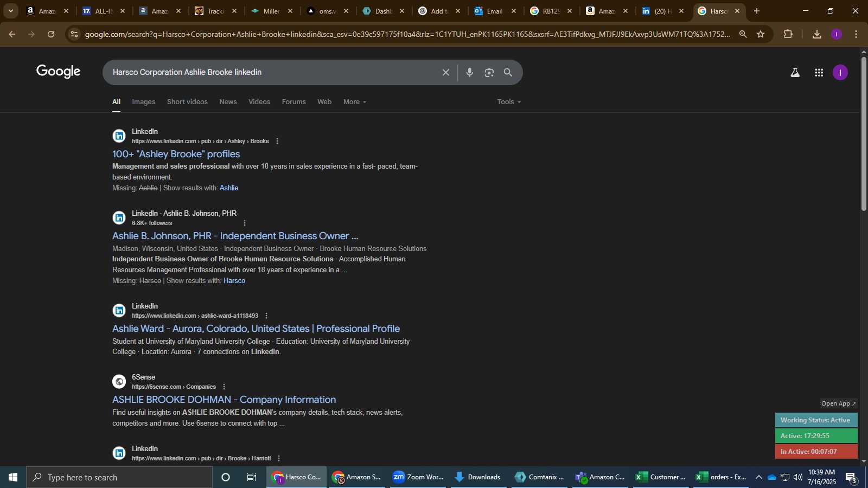Viewport: 868px width, 488px height.
Task: Click the Google logo
Action: (58, 72)
